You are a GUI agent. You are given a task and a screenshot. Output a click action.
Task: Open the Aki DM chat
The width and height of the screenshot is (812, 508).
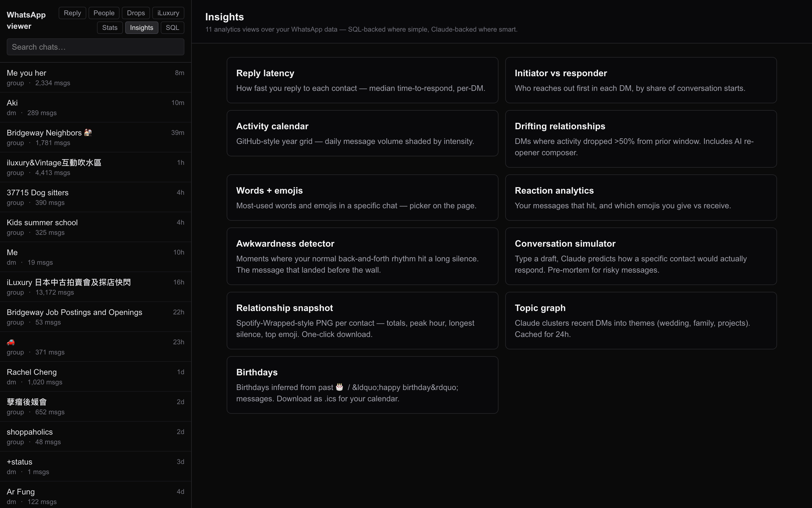[x=95, y=108]
